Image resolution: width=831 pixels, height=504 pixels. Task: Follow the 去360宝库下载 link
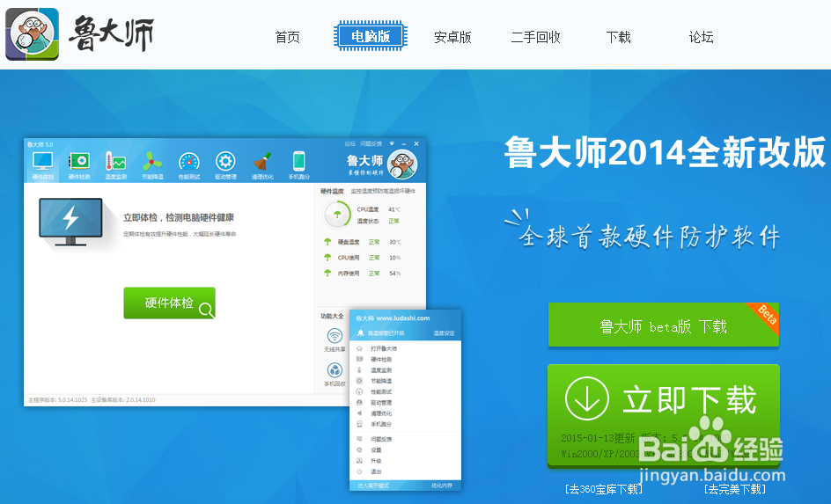[604, 489]
